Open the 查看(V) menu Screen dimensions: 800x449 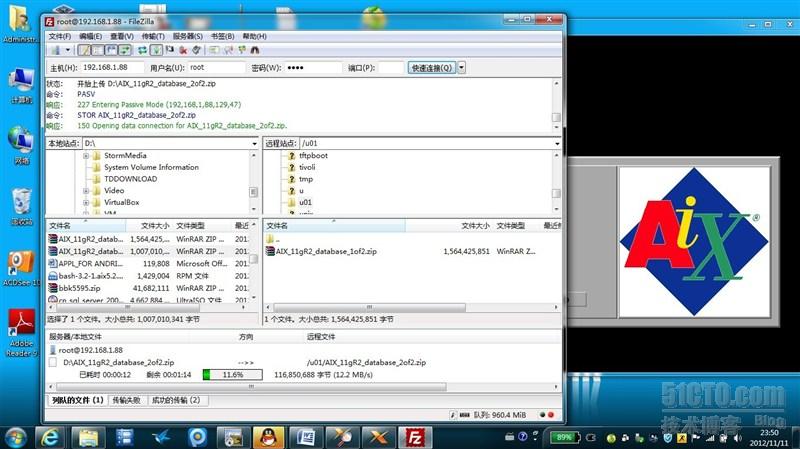[x=122, y=36]
